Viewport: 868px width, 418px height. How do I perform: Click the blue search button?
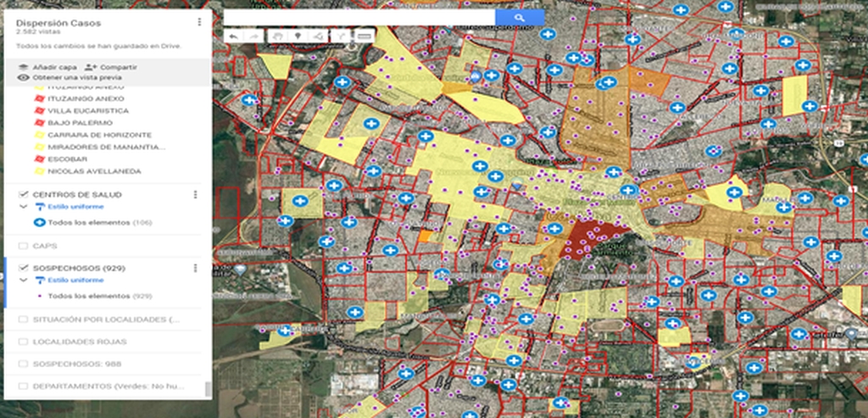click(x=520, y=18)
